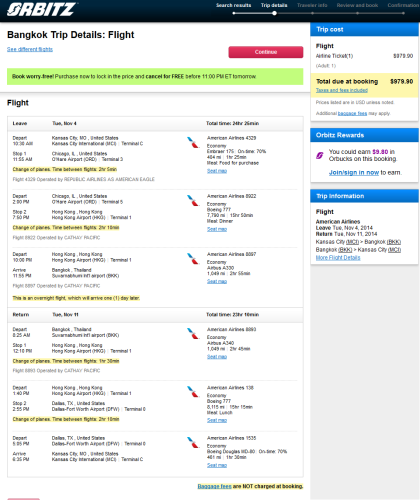Image resolution: width=420 pixels, height=500 pixels.
Task: Open Seat map for flight 4329
Action: [x=217, y=171]
